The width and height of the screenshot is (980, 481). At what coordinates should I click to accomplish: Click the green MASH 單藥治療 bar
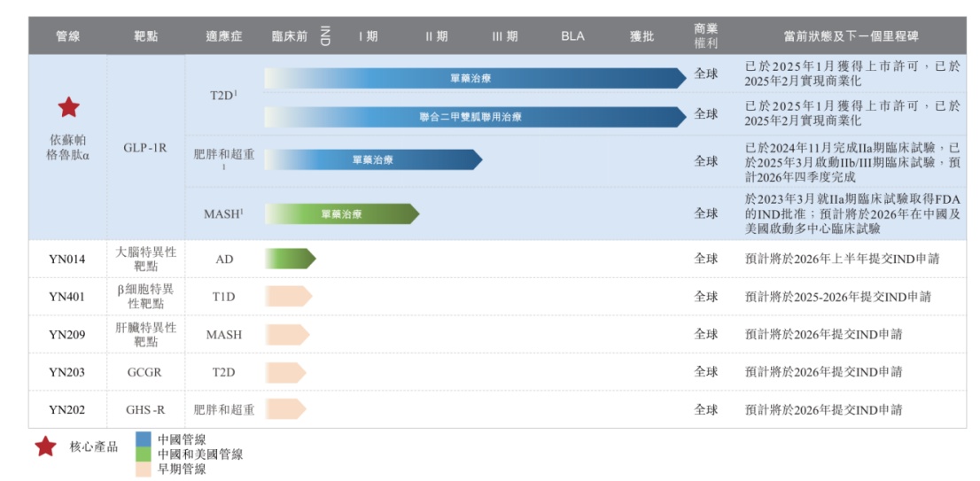tap(342, 213)
